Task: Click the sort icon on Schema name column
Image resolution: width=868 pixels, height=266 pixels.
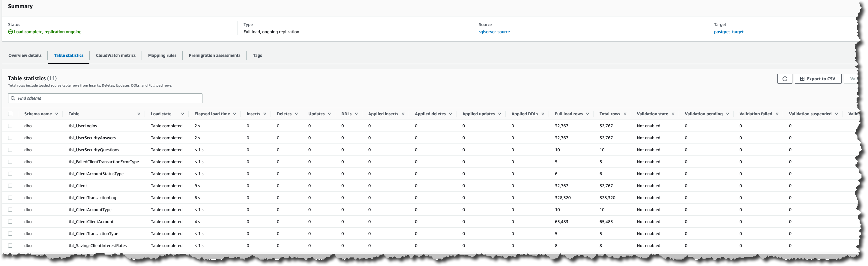Action: [57, 114]
